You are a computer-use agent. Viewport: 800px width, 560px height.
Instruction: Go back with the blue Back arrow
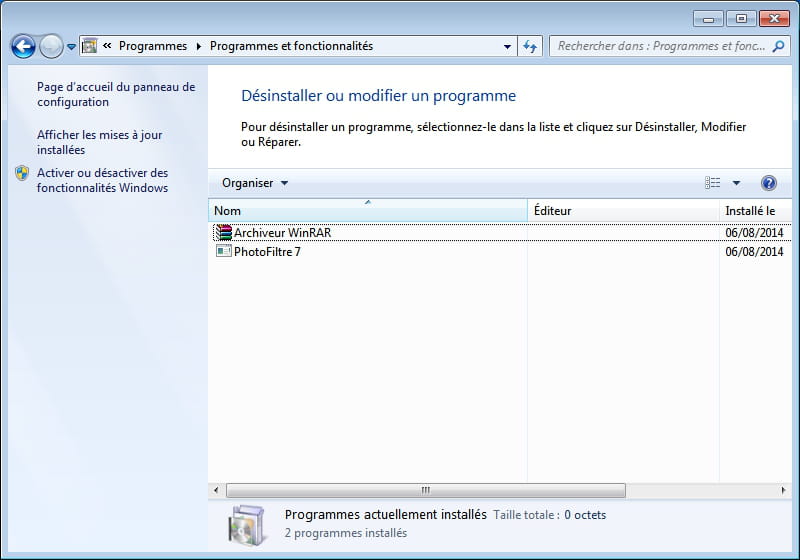[x=23, y=47]
